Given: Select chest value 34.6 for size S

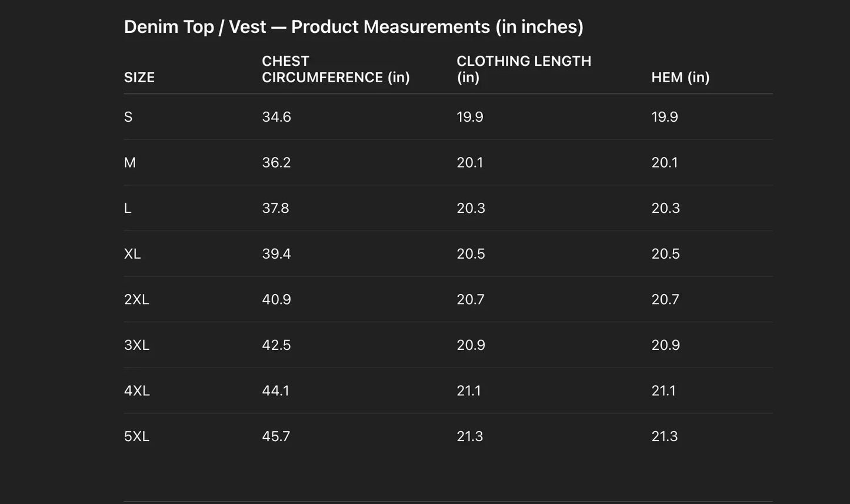Looking at the screenshot, I should [276, 117].
